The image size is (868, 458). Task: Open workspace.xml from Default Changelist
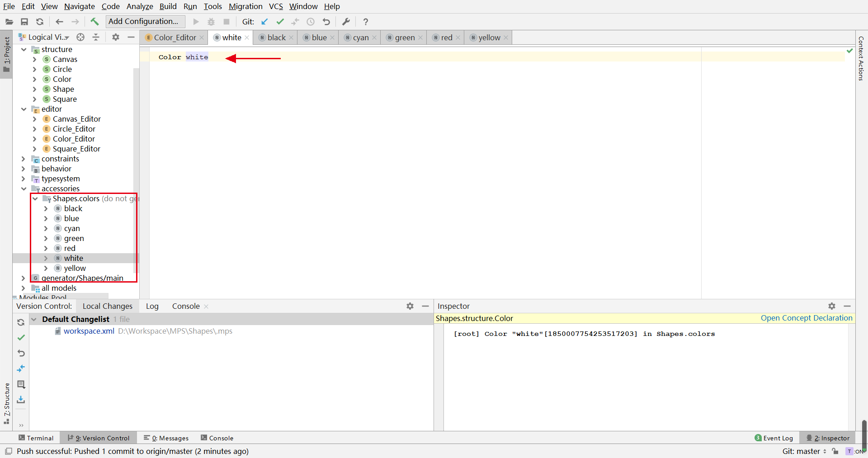coord(89,331)
